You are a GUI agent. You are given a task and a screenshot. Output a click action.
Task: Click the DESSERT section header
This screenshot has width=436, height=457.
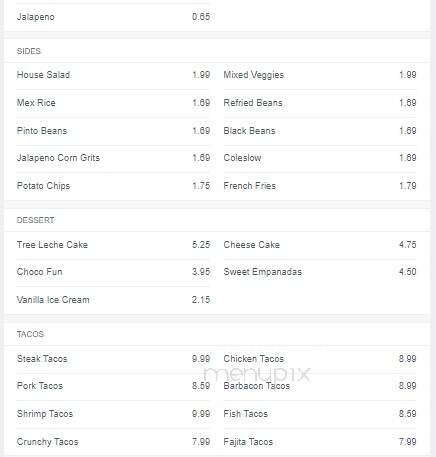click(x=35, y=220)
